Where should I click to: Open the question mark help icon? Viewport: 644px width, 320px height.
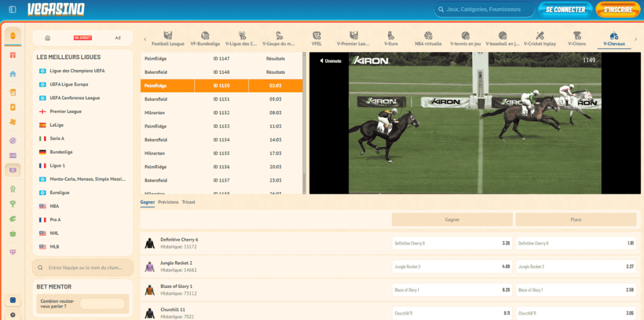13,315
